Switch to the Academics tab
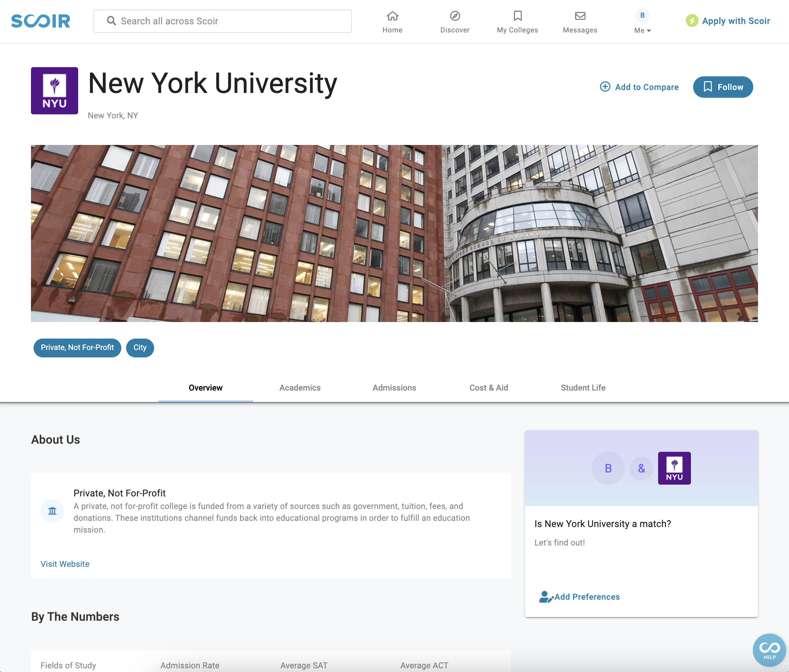 click(300, 388)
